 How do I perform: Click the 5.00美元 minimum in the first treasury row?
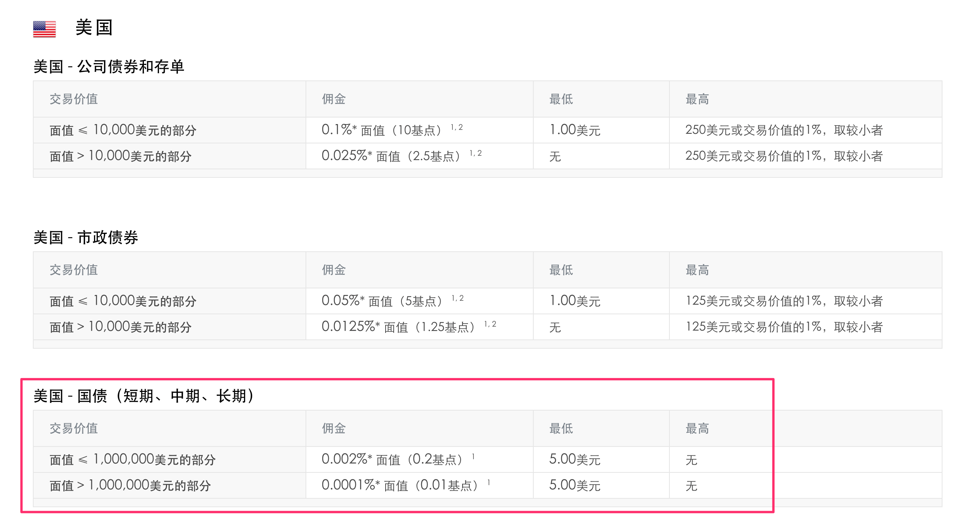[x=575, y=460]
